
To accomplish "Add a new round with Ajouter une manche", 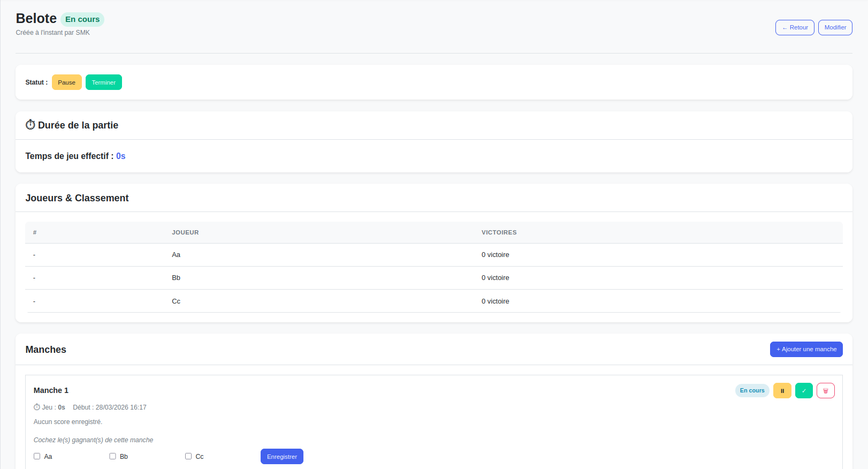I will [806, 349].
